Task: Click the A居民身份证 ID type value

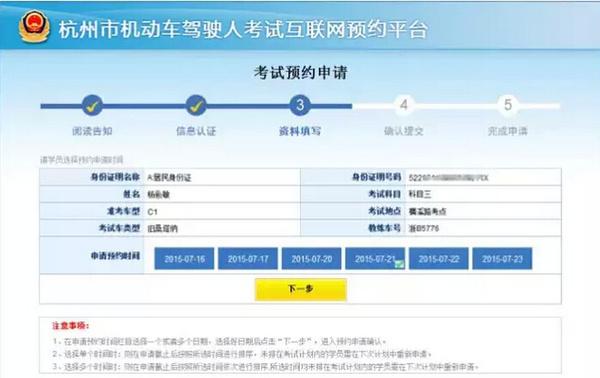Action: [169, 178]
